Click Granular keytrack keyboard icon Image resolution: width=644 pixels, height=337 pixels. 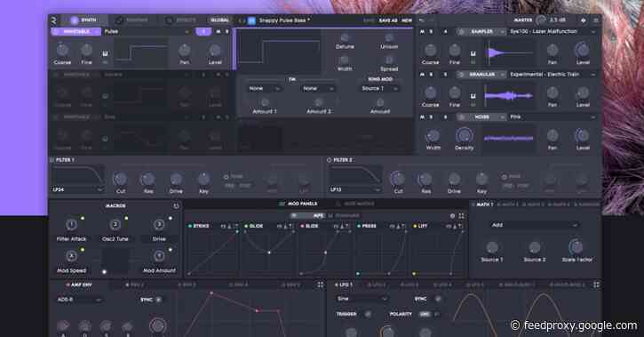(473, 96)
